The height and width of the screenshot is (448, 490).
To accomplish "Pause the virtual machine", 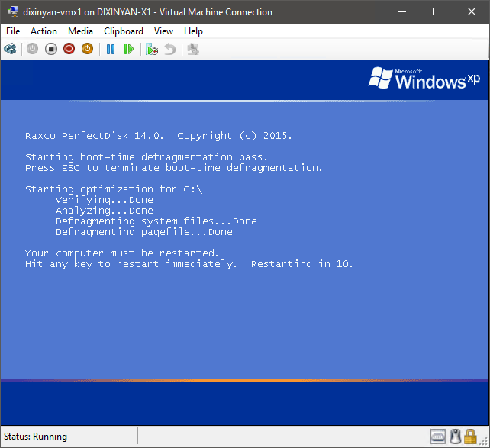I will [111, 49].
